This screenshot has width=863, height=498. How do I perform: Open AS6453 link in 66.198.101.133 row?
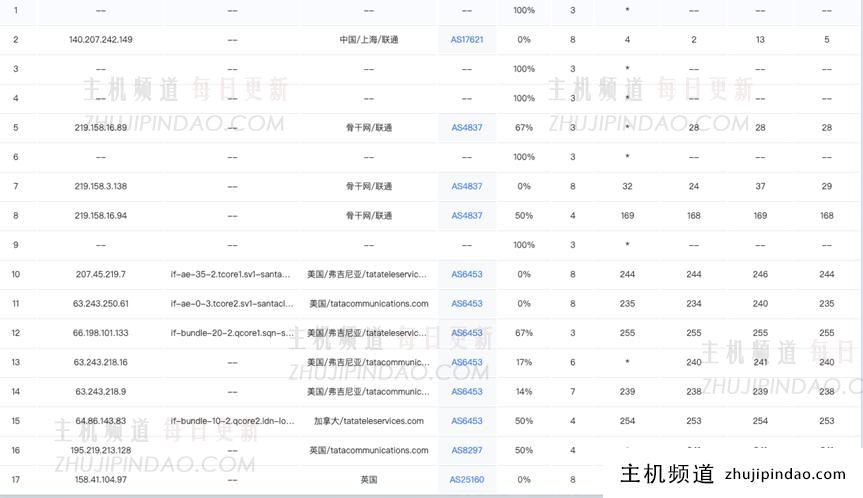(467, 333)
